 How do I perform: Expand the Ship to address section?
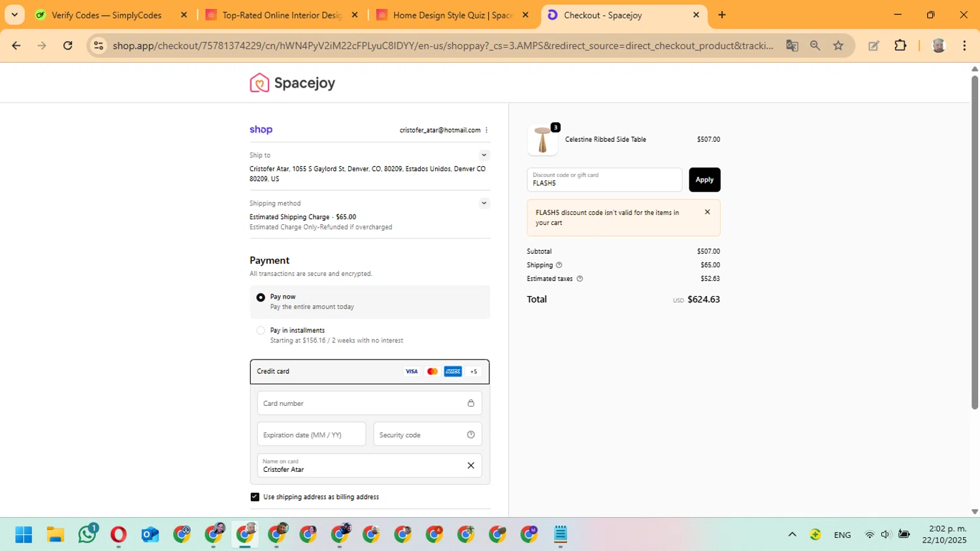point(484,155)
